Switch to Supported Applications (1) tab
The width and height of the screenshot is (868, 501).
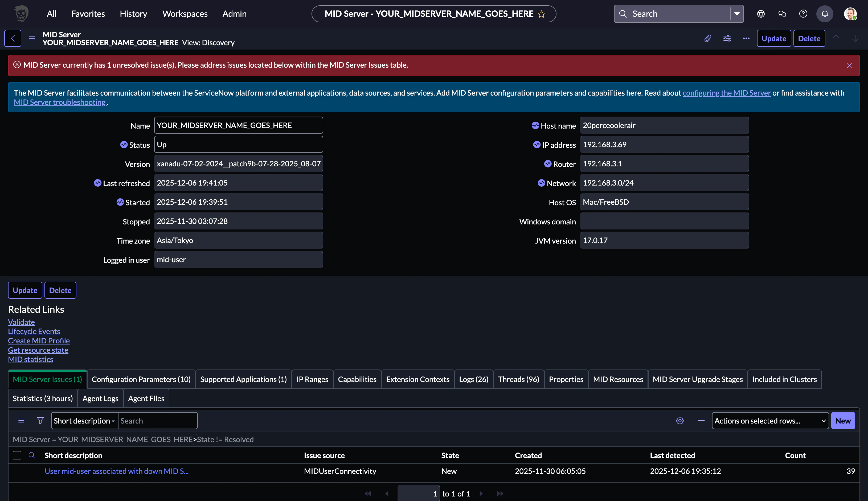tap(243, 379)
